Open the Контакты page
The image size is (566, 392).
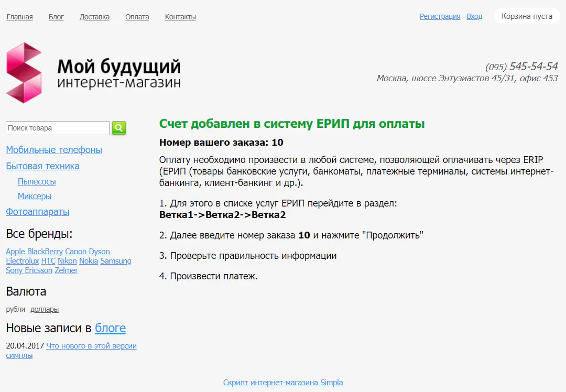tap(180, 16)
